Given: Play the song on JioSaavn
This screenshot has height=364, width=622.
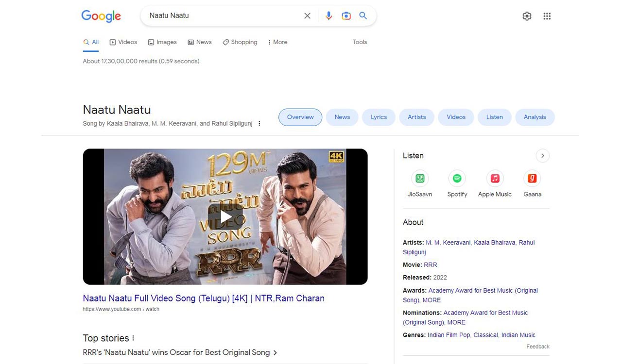Looking at the screenshot, I should pos(419,178).
